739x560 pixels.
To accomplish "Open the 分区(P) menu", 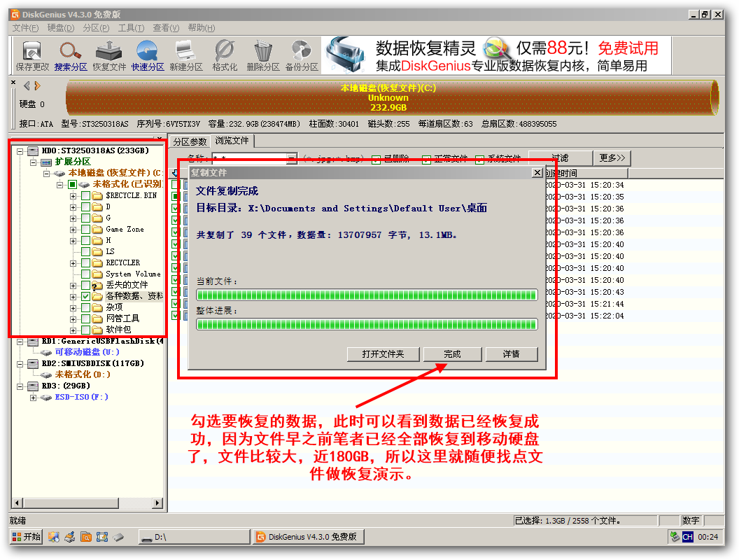I will click(x=96, y=28).
